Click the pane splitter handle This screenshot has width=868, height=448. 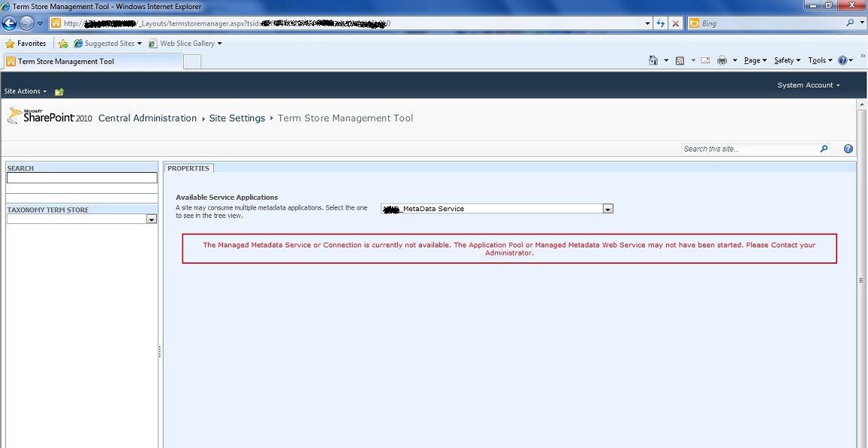coord(160,351)
